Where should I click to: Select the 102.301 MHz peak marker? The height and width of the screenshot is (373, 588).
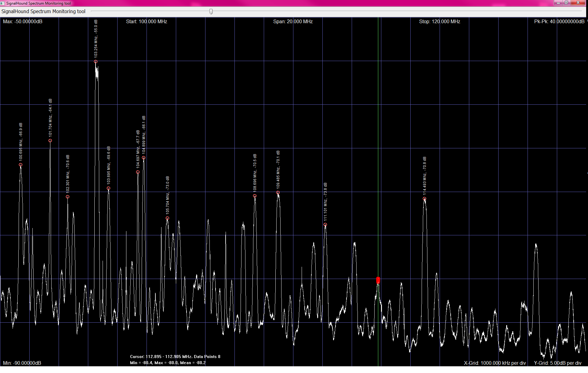(x=68, y=197)
